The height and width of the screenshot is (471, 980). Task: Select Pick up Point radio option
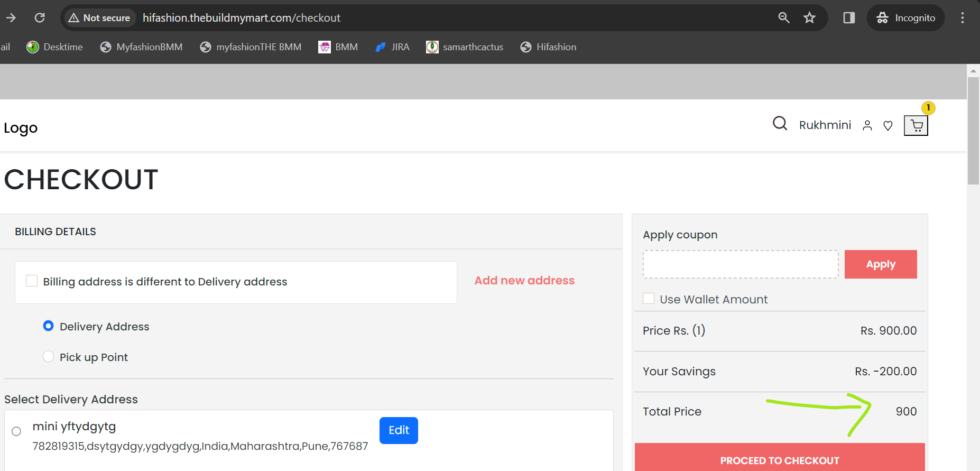(x=48, y=356)
